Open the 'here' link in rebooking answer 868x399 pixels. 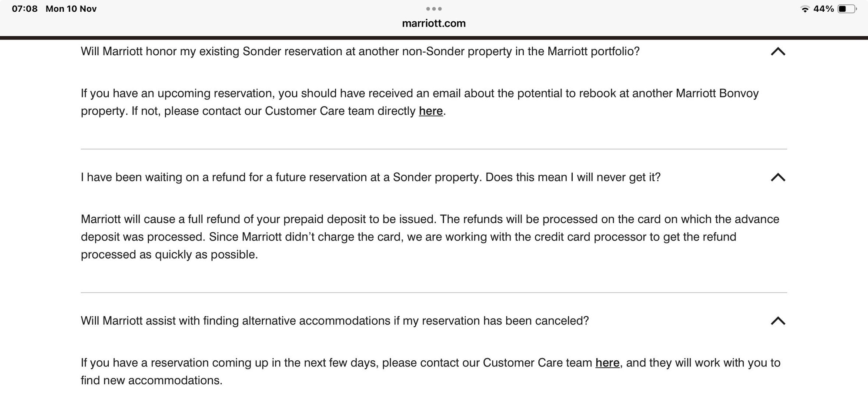[x=431, y=111]
